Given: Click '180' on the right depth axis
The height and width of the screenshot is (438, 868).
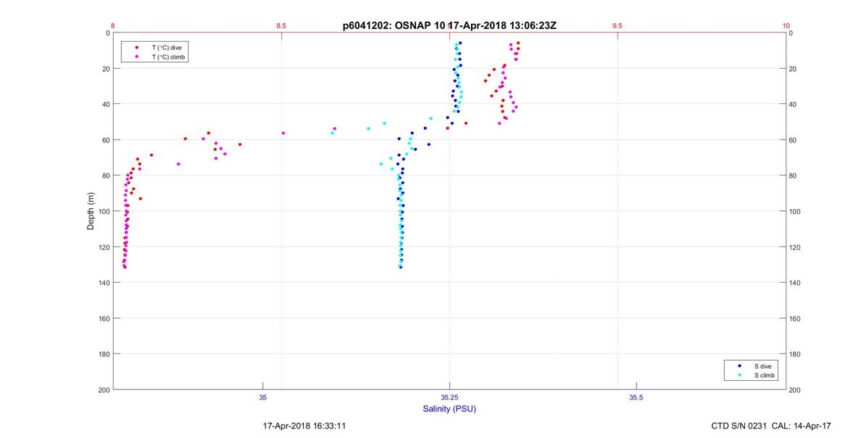Looking at the screenshot, I should pos(795,354).
